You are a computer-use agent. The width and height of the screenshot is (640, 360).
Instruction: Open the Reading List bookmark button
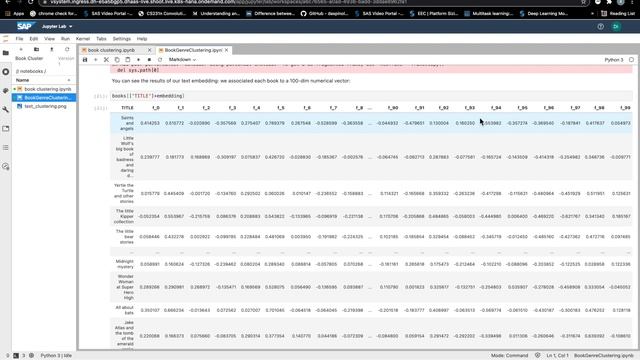619,13
